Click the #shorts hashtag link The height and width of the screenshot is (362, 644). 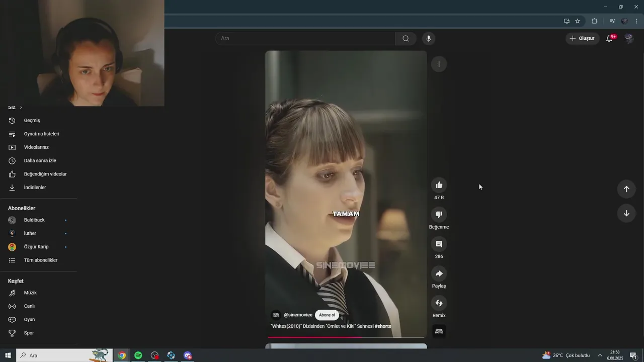click(383, 326)
